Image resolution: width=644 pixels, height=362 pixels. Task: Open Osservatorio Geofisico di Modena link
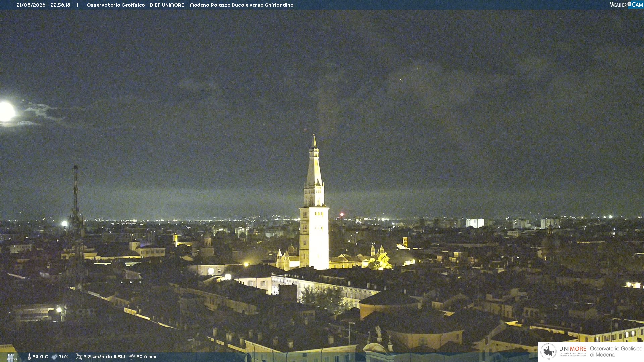coord(616,352)
